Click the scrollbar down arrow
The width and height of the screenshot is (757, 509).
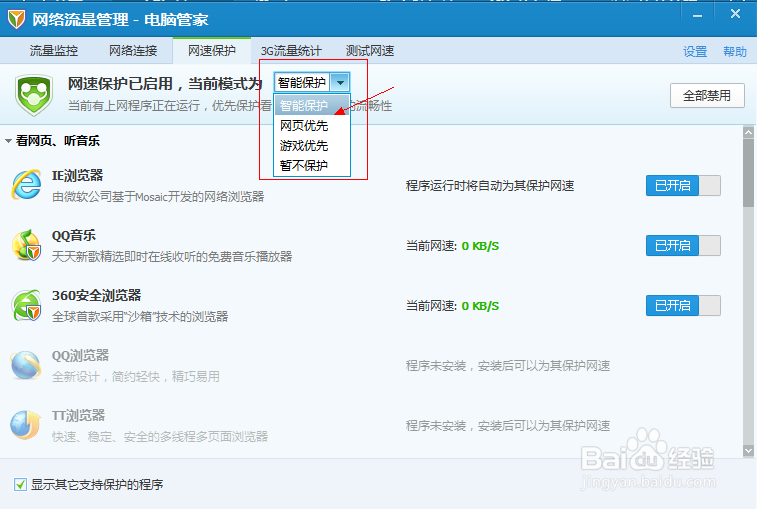[748, 451]
